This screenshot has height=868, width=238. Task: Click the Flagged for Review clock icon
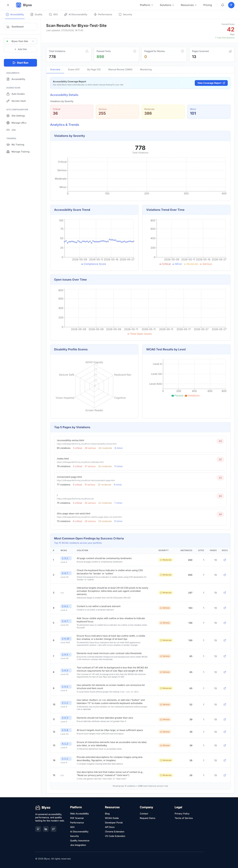(x=183, y=51)
